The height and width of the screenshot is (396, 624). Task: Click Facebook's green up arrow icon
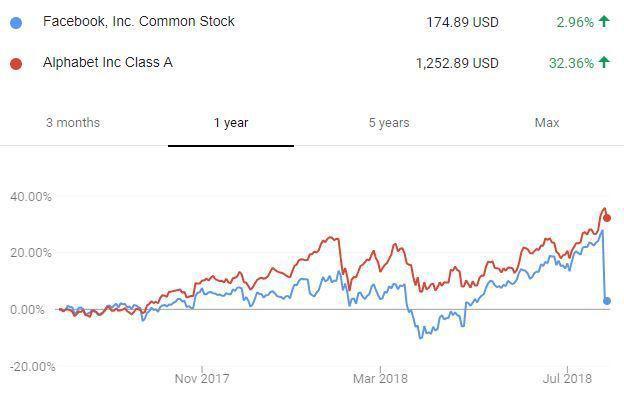(604, 21)
